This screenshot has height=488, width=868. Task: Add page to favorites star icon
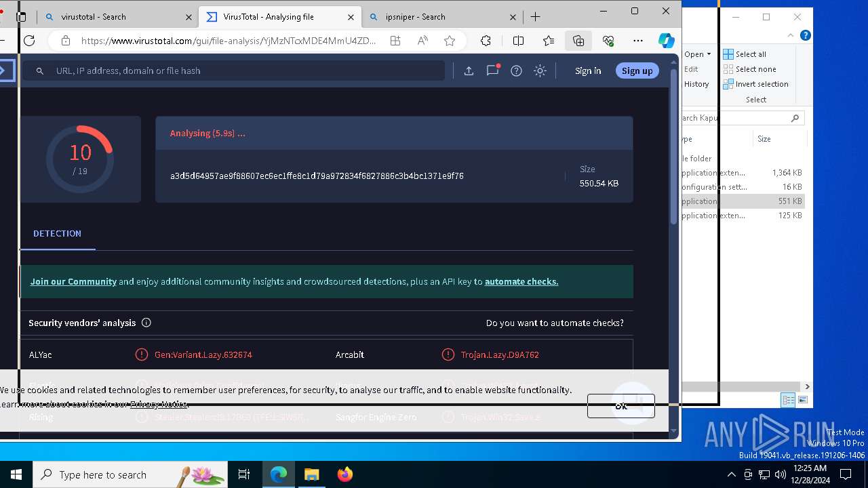point(450,41)
